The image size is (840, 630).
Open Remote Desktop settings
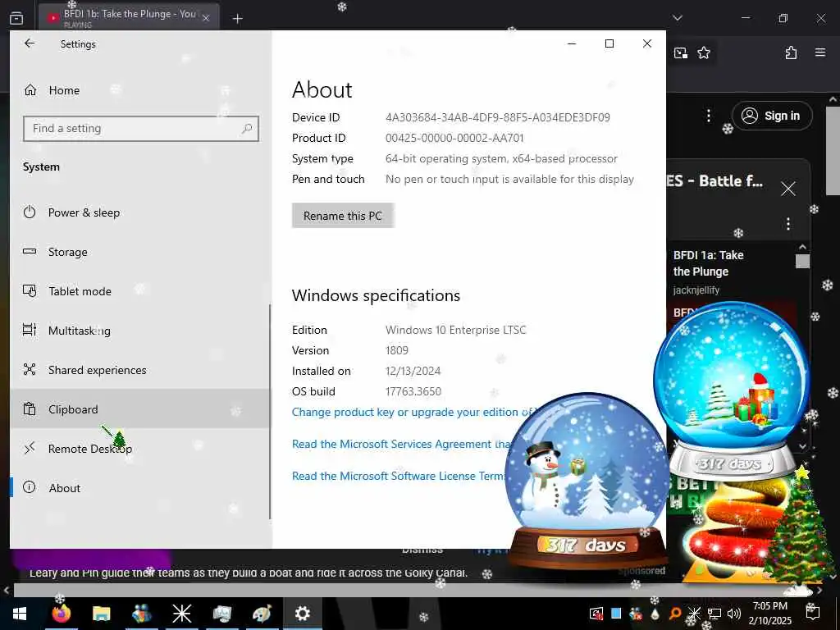pos(139,449)
